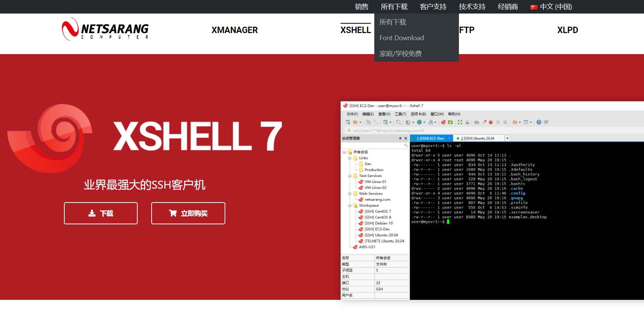
Task: Click the chat bubble feedback icon
Action: point(546,122)
